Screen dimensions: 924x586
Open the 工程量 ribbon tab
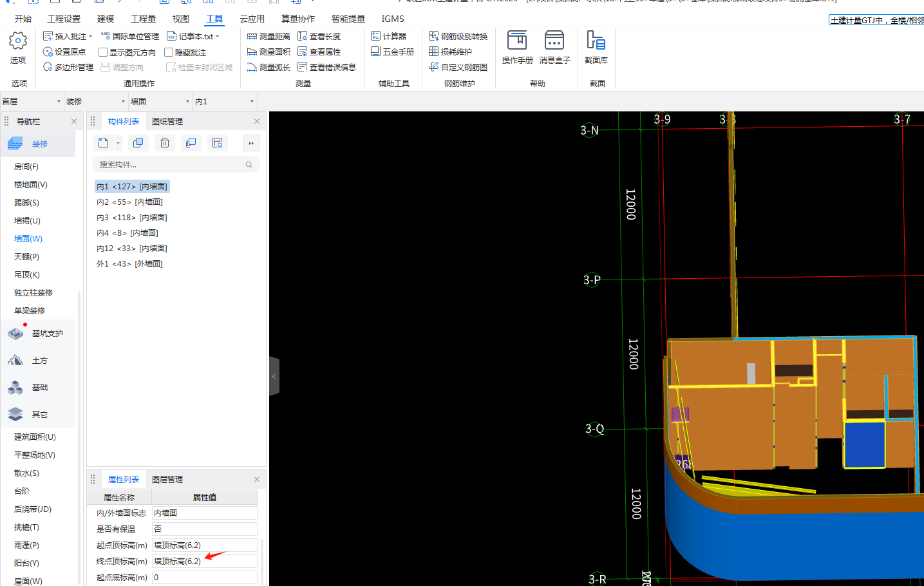[143, 19]
